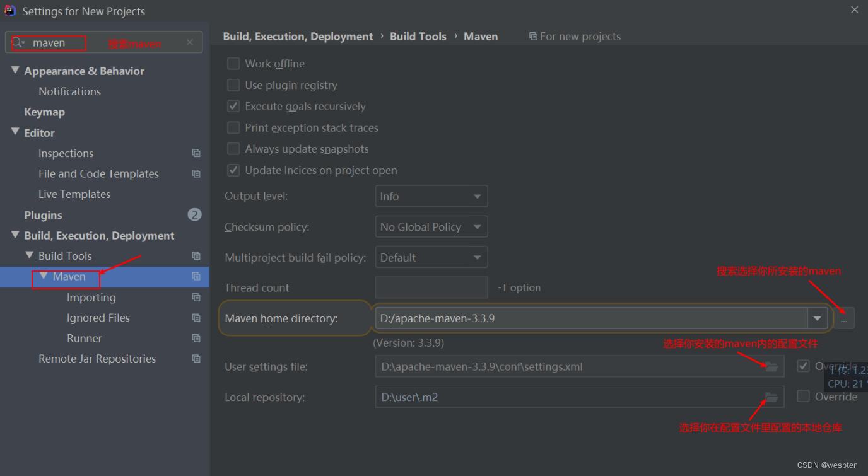Select Ignored Files under Maven
The image size is (868, 476).
(98, 318)
